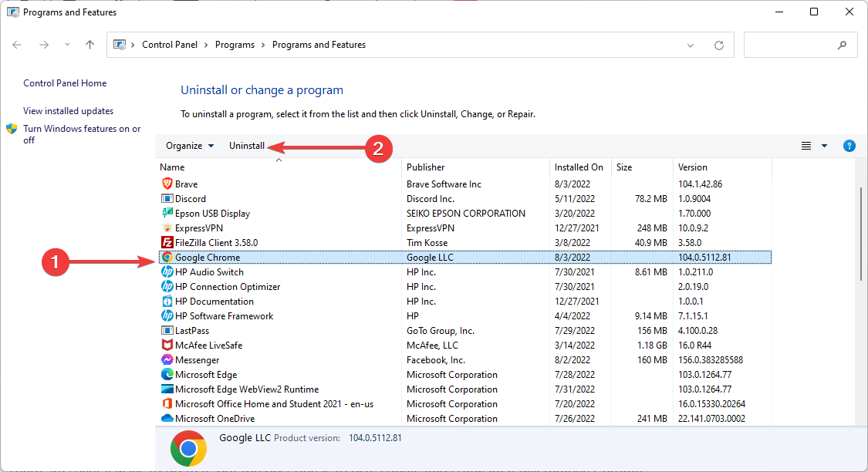This screenshot has height=472, width=868.
Task: Click the Messenger program icon
Action: [167, 359]
